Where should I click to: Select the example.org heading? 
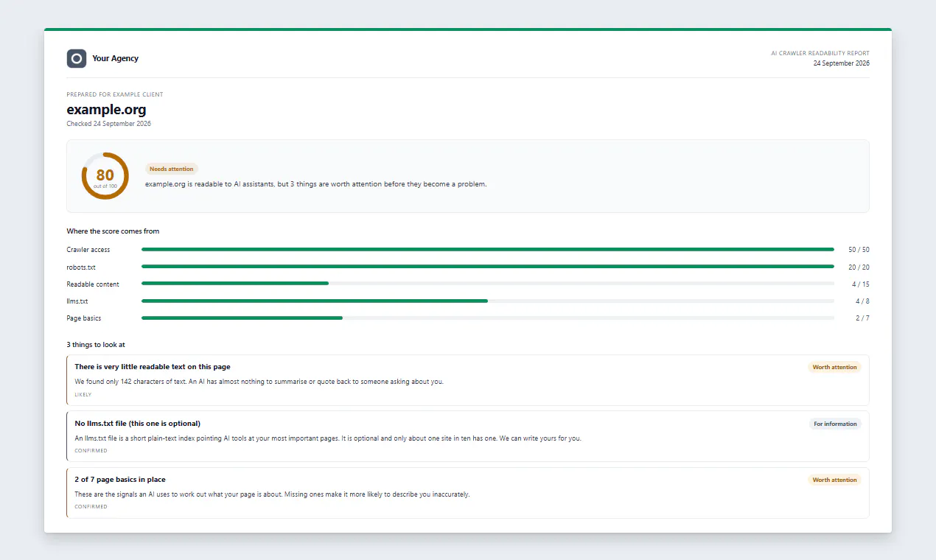[x=106, y=110]
